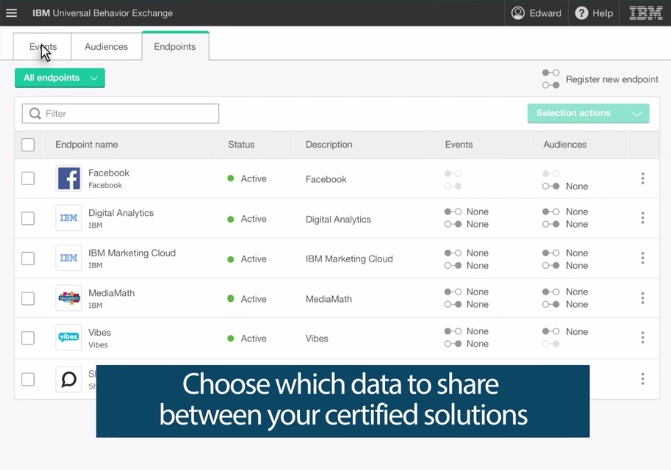Click MediaMath audiences publisher icon
The width and height of the screenshot is (671, 470).
(x=551, y=292)
